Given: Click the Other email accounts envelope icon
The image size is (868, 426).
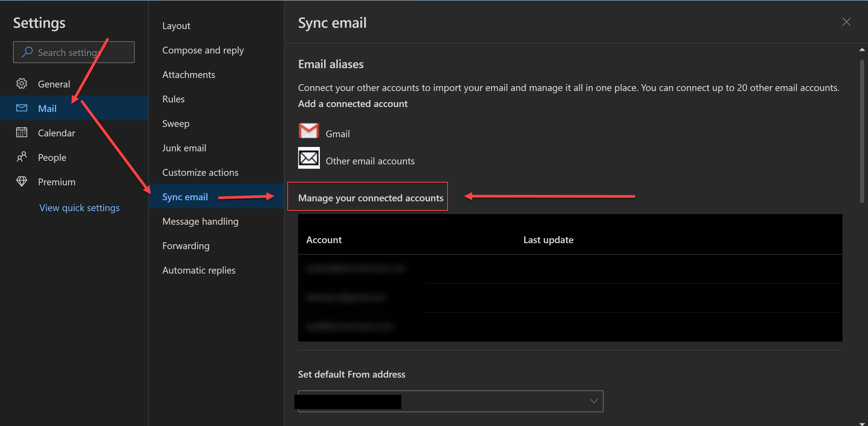Looking at the screenshot, I should click(x=309, y=158).
